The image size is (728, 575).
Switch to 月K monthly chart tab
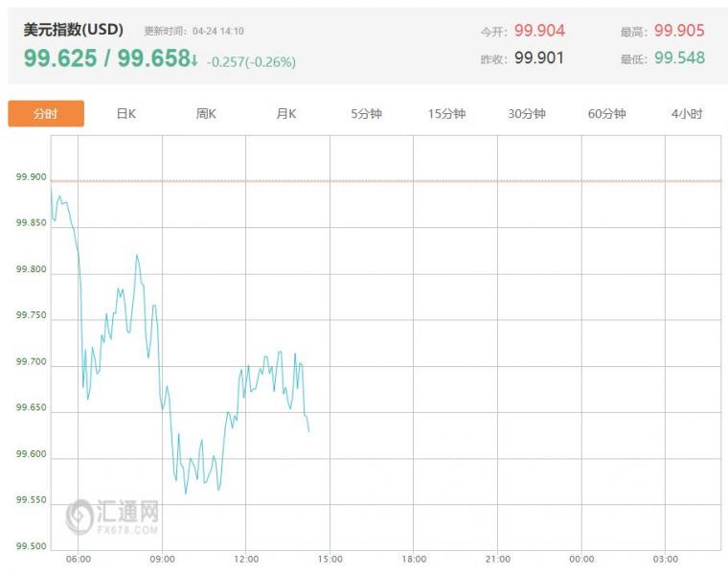click(x=286, y=114)
